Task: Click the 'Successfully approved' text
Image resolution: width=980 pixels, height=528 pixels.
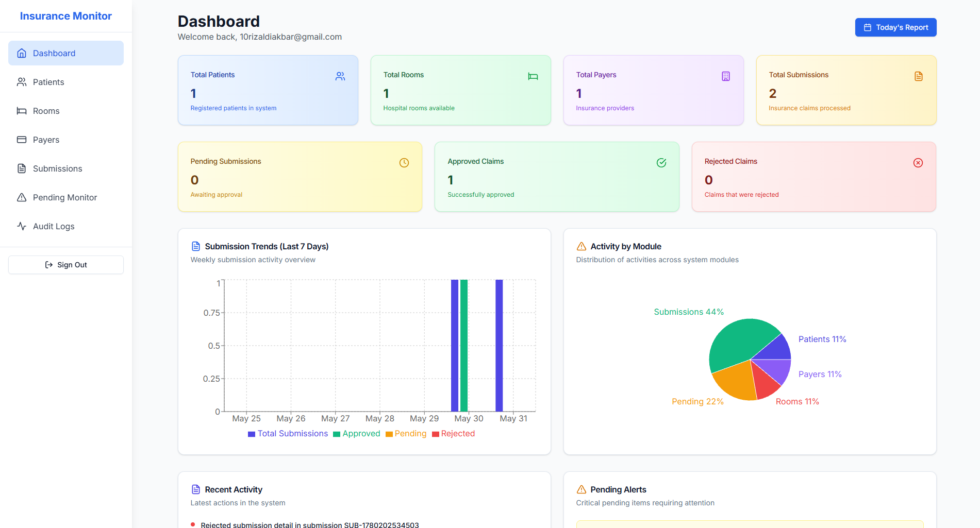Action: point(480,195)
